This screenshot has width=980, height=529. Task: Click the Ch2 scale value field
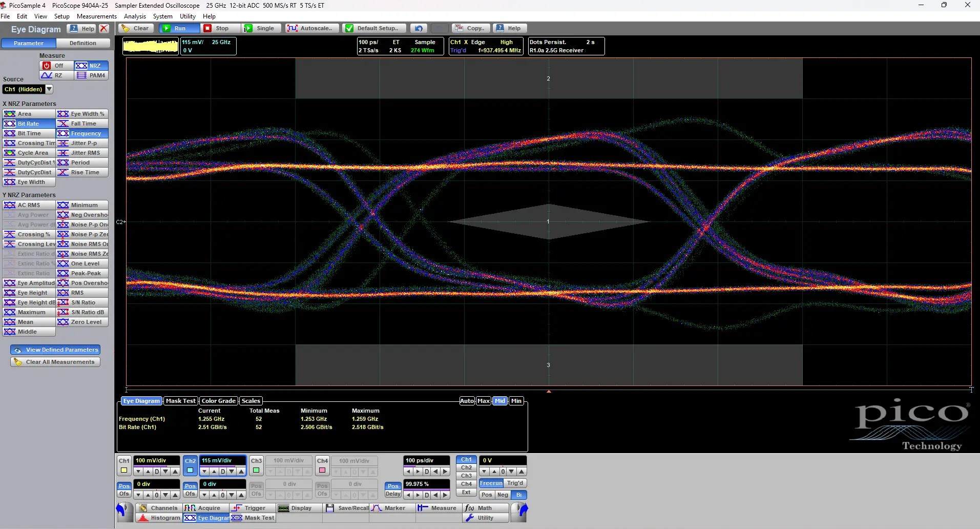tap(222, 460)
